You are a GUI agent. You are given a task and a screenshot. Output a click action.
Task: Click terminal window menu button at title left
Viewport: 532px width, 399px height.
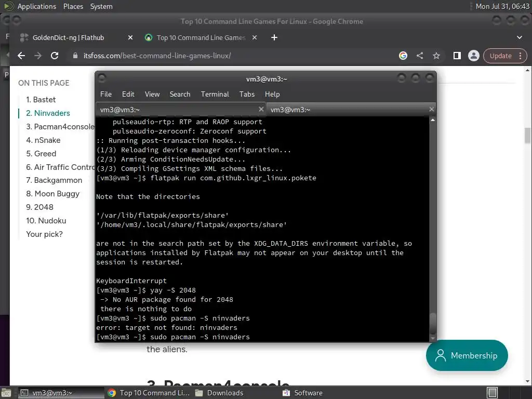(102, 78)
